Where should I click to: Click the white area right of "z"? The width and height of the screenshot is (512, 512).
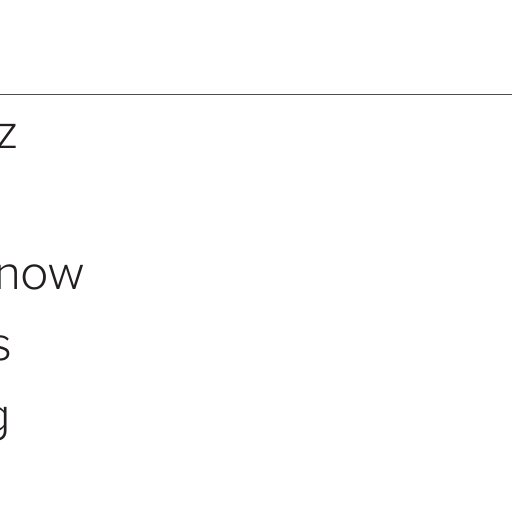[x=263, y=135]
